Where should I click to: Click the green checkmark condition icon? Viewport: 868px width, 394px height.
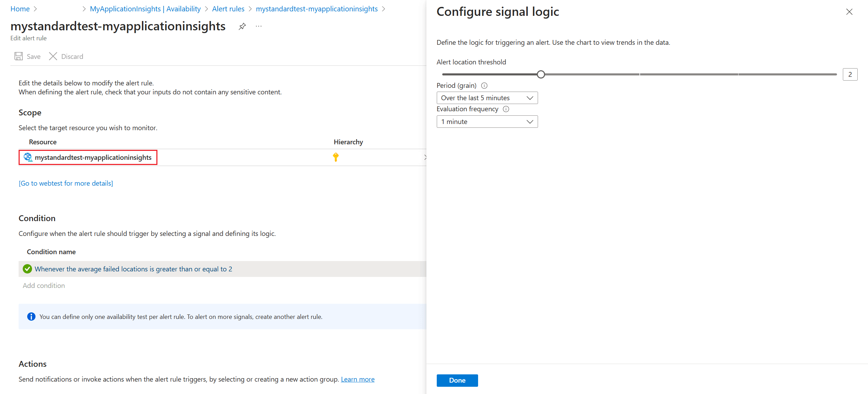pyautogui.click(x=27, y=269)
